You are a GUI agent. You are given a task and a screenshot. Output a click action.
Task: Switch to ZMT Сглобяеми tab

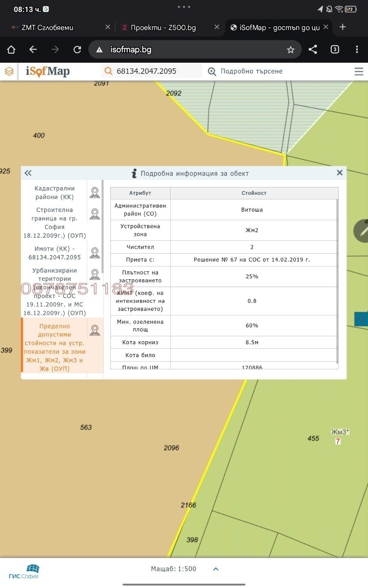click(x=47, y=28)
